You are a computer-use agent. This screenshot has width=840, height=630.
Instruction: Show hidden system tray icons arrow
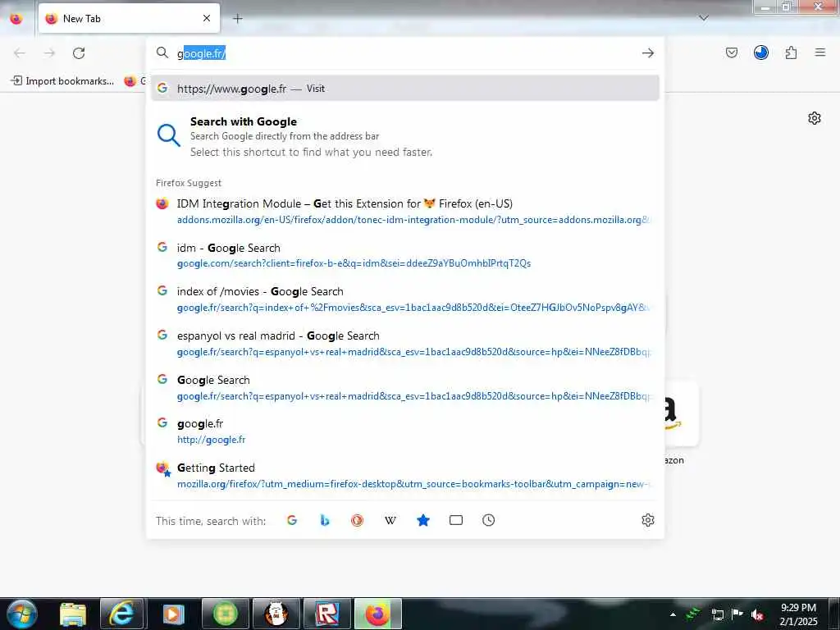(673, 614)
